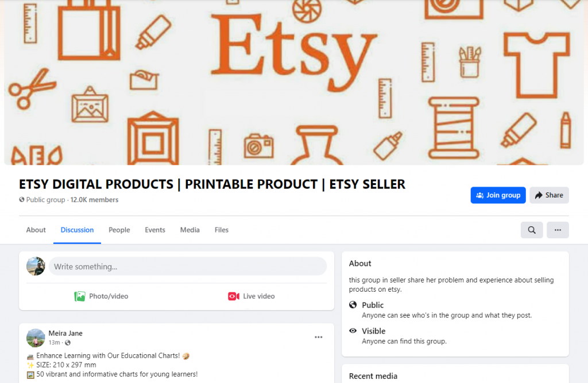
Task: View the 12.0K members list
Action: [x=94, y=200]
